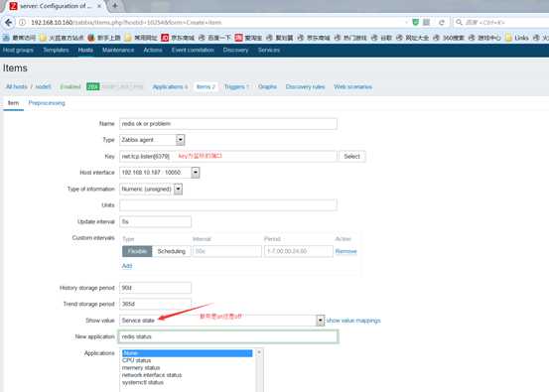The width and height of the screenshot is (549, 392).
Task: Open the Services menu
Action: pyautogui.click(x=269, y=50)
